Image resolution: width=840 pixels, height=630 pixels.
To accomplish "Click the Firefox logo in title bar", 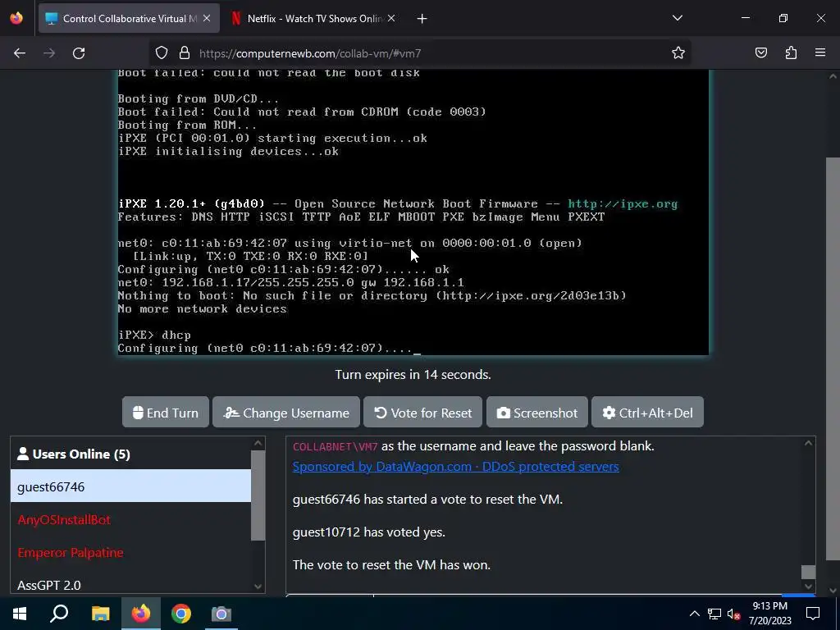I will [16, 18].
